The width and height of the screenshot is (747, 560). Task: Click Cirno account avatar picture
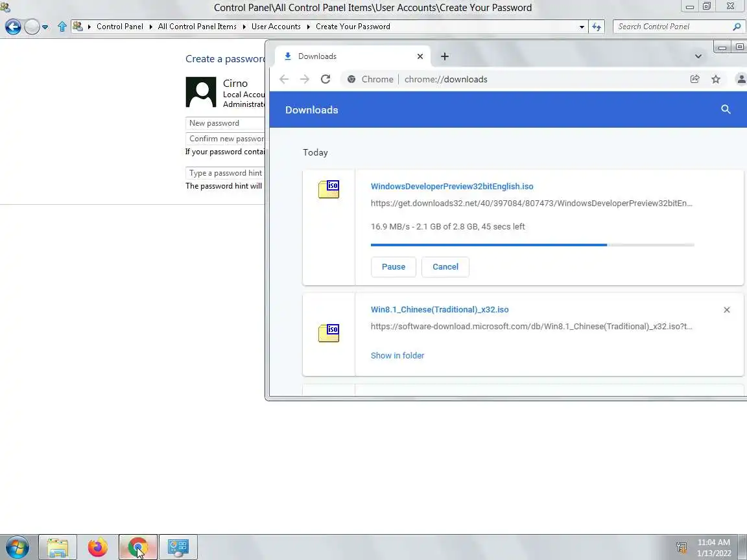click(200, 93)
